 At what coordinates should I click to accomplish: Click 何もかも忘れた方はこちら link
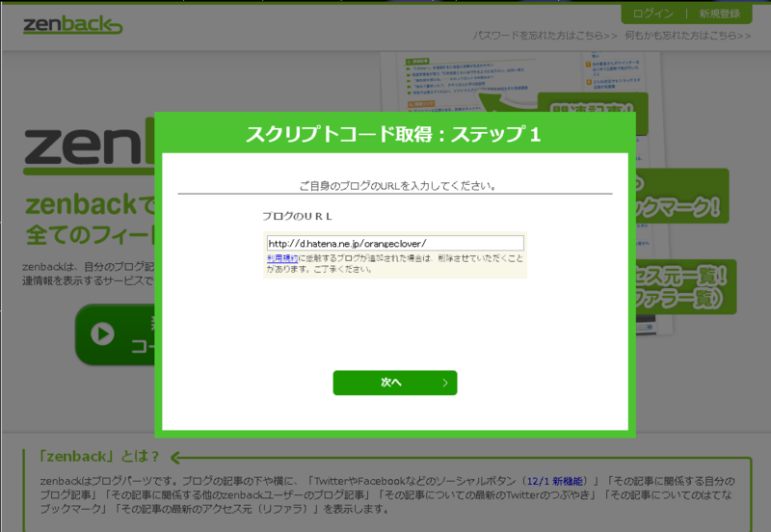click(688, 36)
